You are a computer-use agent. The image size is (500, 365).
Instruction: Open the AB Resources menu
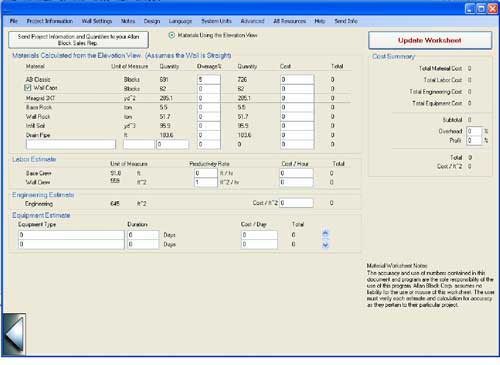point(289,21)
